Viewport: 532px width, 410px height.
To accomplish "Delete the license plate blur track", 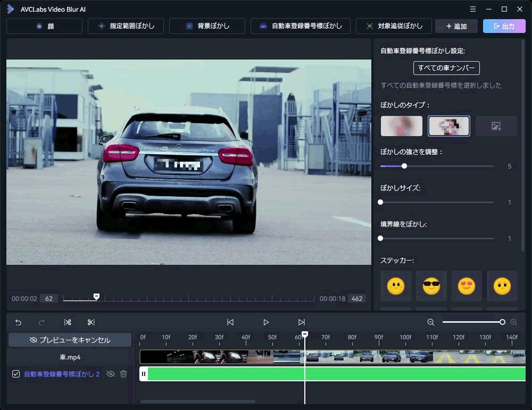I will pyautogui.click(x=123, y=374).
